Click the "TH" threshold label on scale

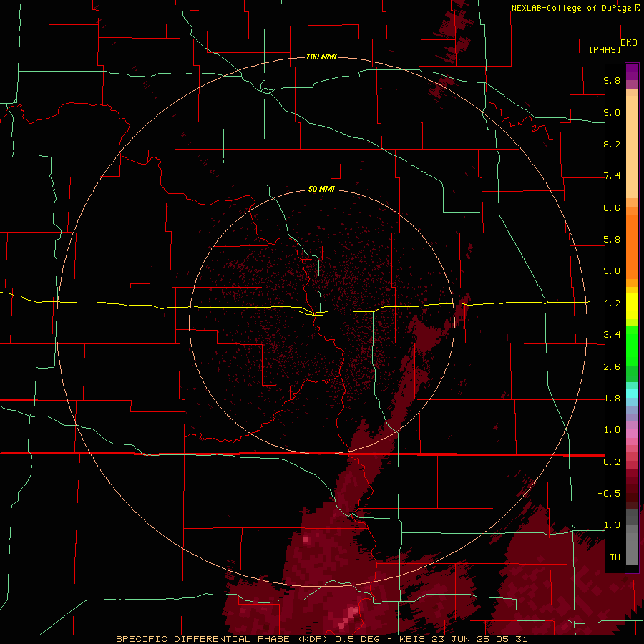pos(615,557)
